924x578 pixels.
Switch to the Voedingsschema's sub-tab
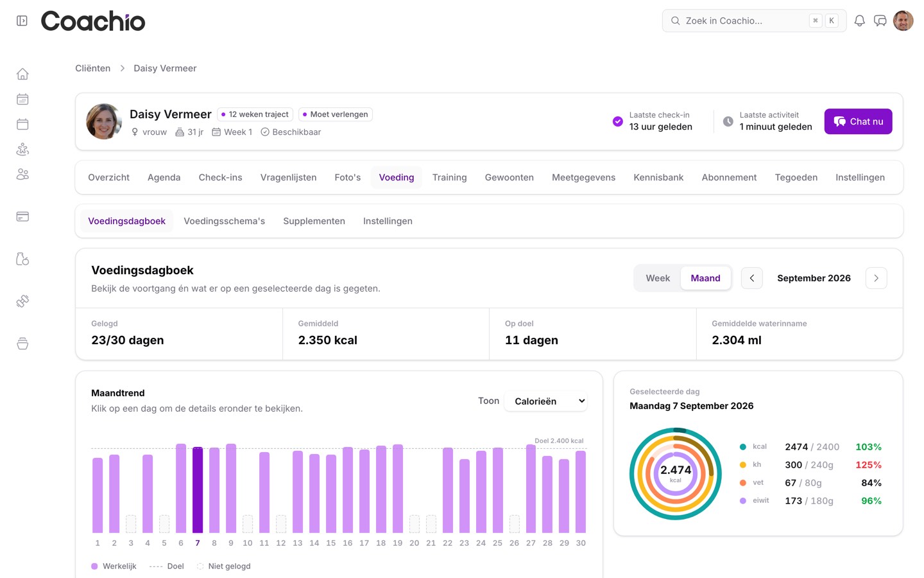(x=224, y=221)
